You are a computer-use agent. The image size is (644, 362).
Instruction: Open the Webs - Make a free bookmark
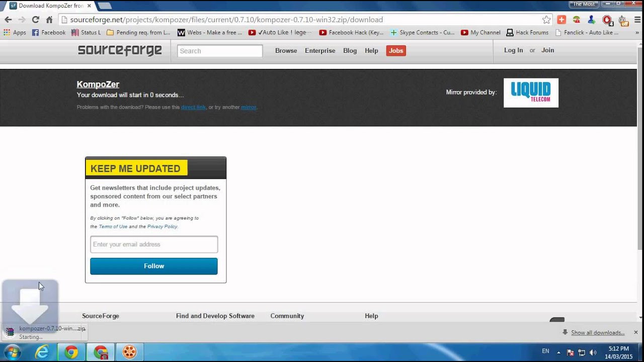tap(210, 33)
